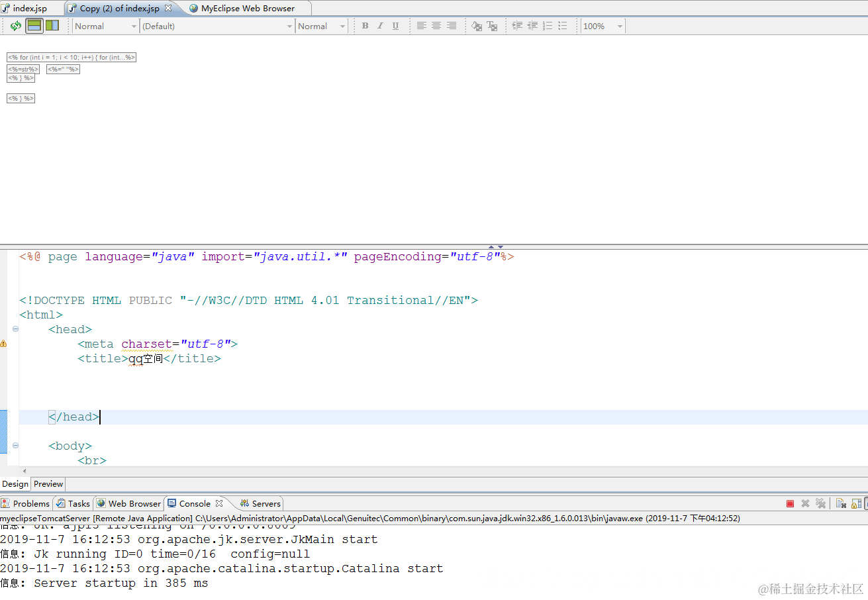Align text left
868x600 pixels.
[x=421, y=26]
